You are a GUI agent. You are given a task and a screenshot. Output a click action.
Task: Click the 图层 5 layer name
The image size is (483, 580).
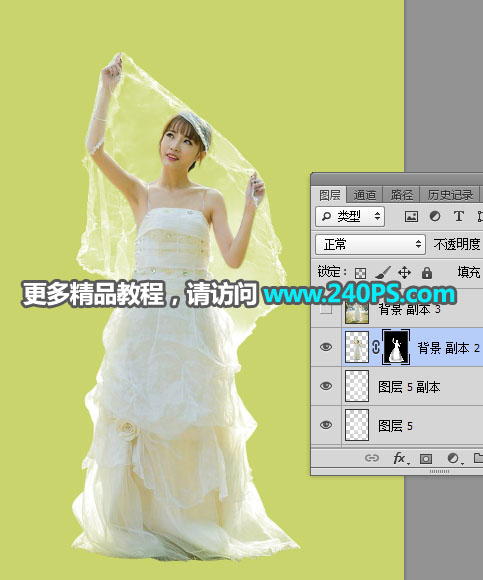(395, 426)
